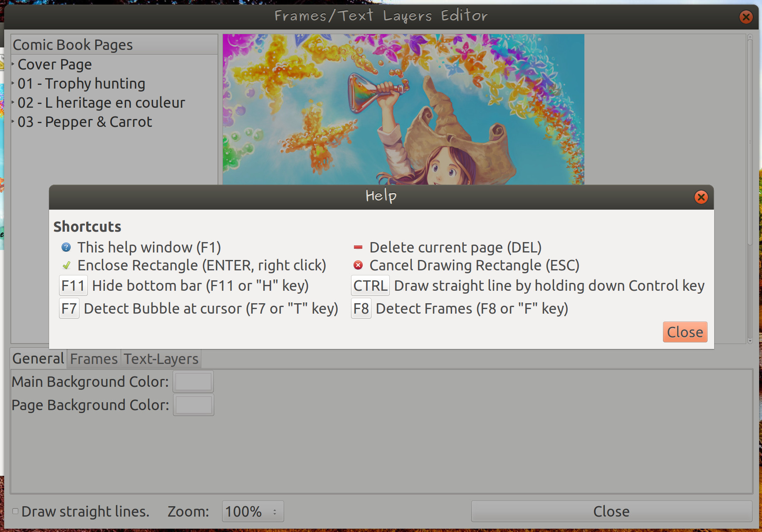Click 'Detect Bubble at cursor' text
762x532 pixels.
pyautogui.click(x=163, y=309)
